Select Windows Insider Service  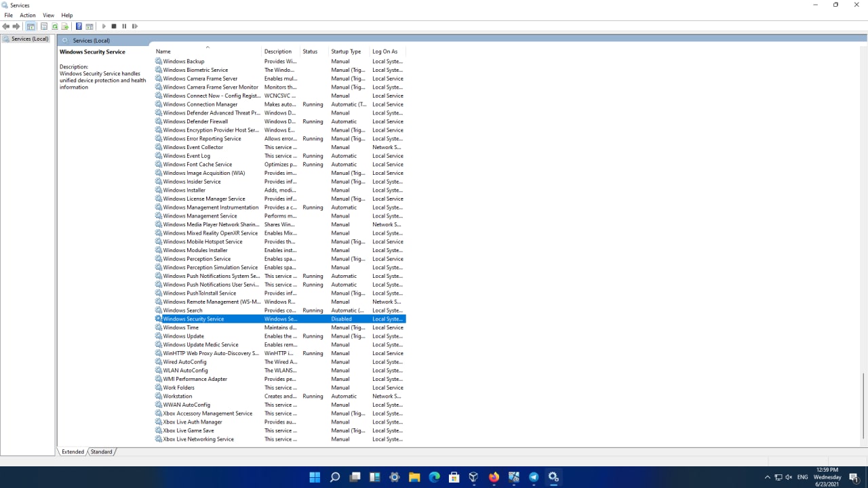click(192, 182)
